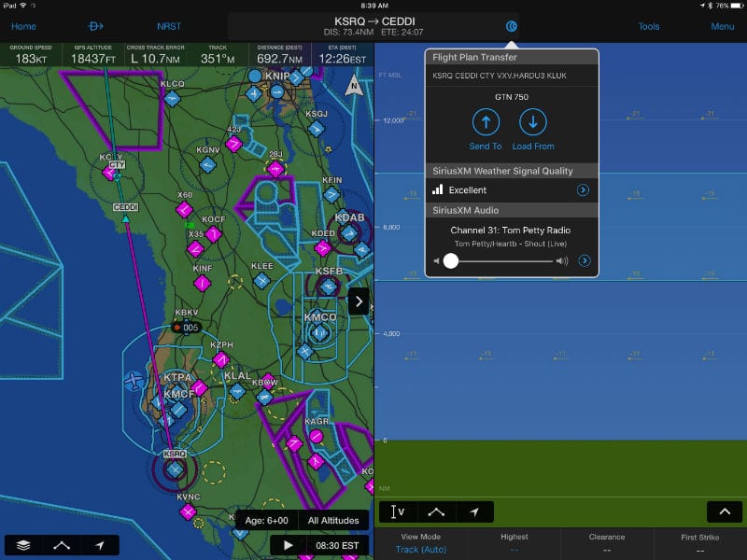The image size is (747, 560).
Task: Open the Connext panel icon
Action: [512, 26]
